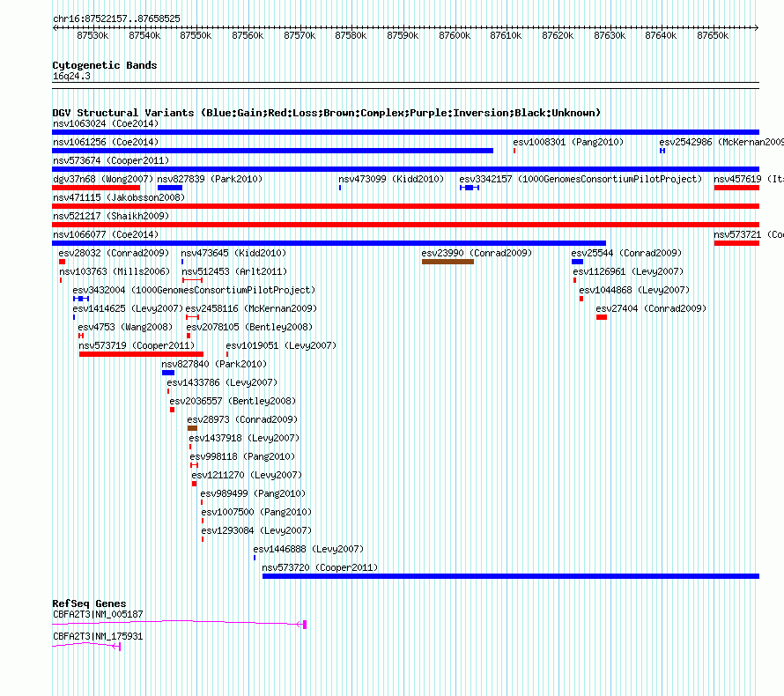This screenshot has height=696, width=784.
Task: Click esv3432004 (1000GenomesConsortiumPilotProject) label
Action: tap(194, 290)
